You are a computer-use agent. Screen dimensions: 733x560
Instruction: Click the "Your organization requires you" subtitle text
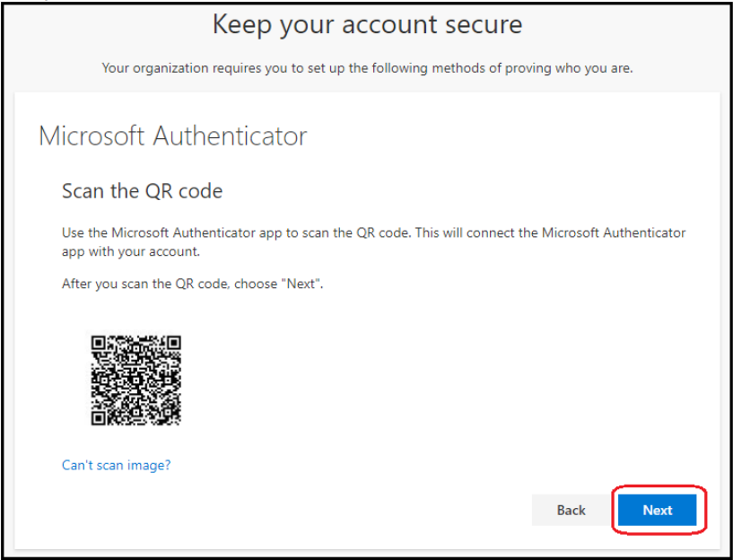tap(367, 68)
